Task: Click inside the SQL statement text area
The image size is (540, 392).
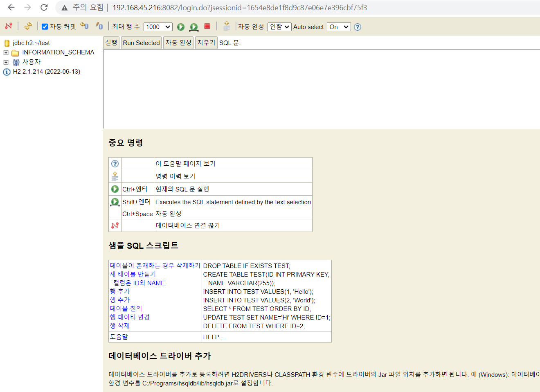Action: (322, 89)
